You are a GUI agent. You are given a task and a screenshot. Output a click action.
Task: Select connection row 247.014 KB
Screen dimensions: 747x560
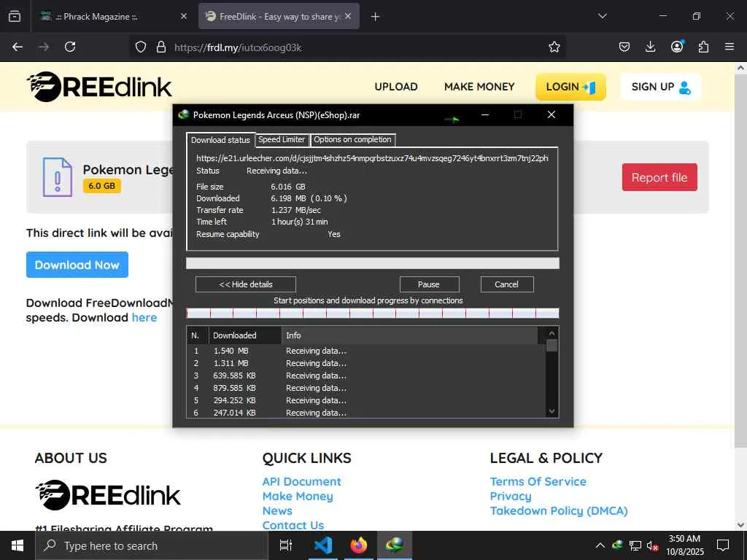click(x=366, y=413)
